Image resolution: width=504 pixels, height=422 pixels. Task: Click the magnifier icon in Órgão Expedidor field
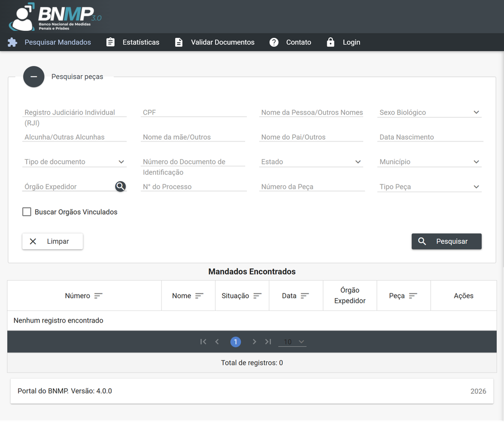pos(120,186)
